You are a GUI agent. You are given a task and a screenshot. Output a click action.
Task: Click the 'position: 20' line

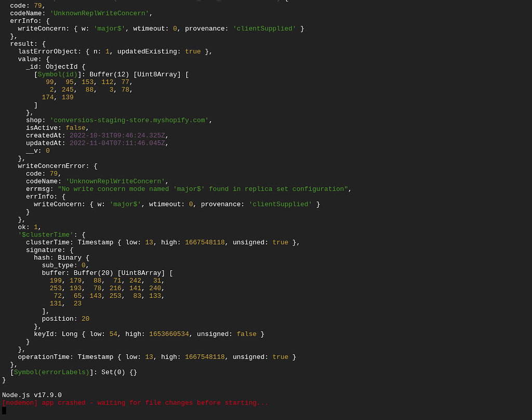coord(65,319)
